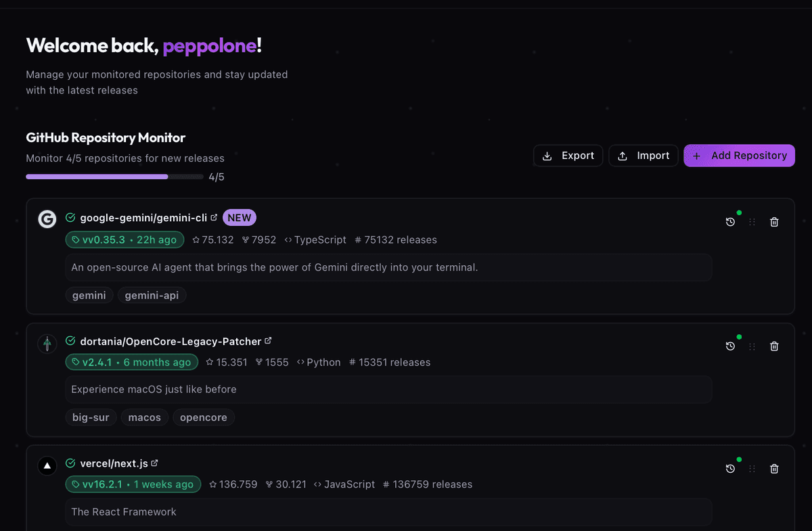Delete the vercel/next.js repository

click(x=773, y=468)
